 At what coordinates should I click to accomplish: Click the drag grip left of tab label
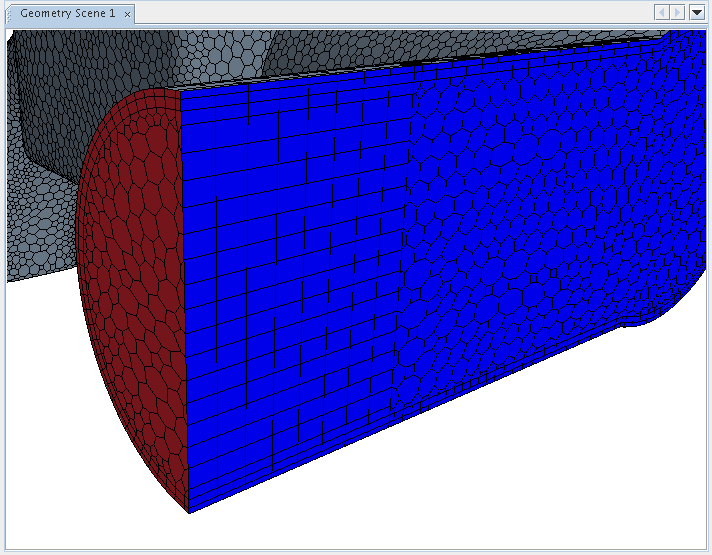coord(11,13)
